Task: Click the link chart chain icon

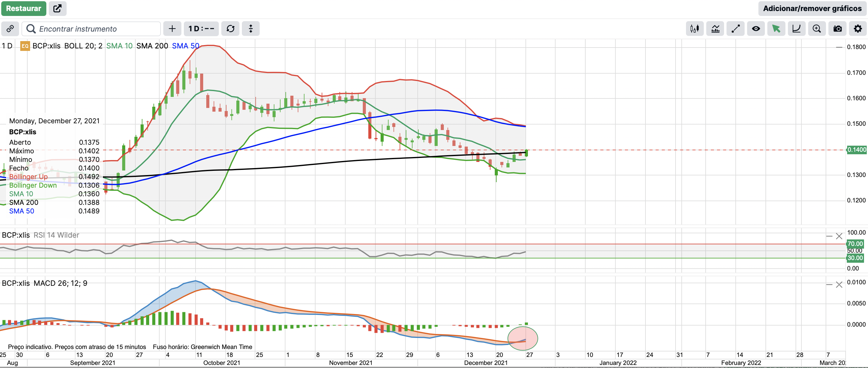Action: pos(10,29)
